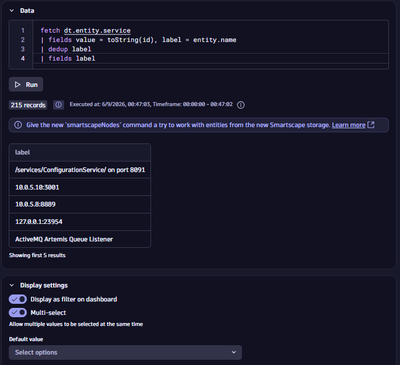
Task: Click the info icon next to 215 records
Action: click(x=58, y=105)
